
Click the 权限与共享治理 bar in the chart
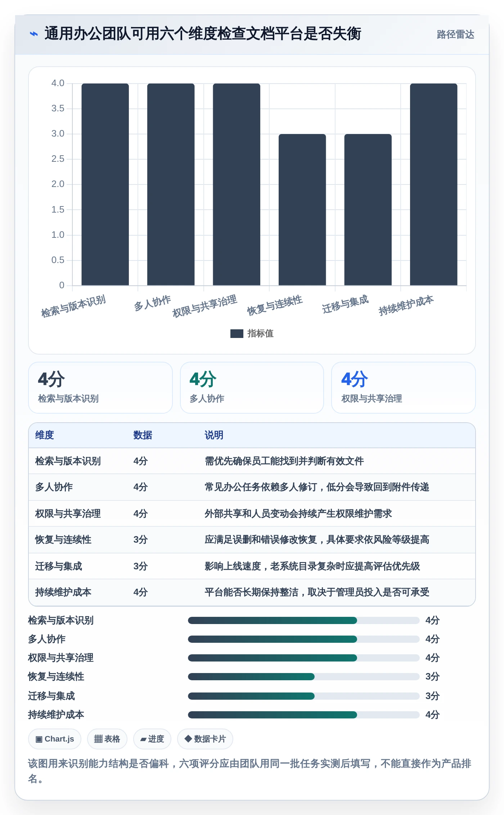[237, 184]
